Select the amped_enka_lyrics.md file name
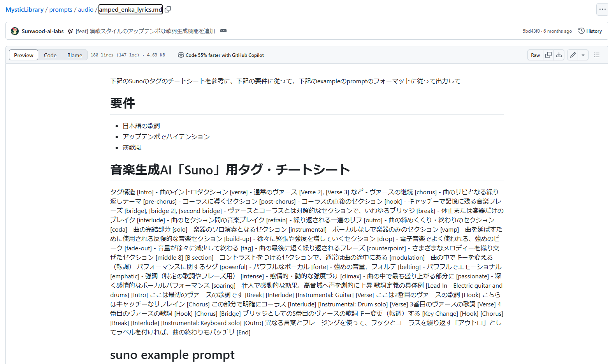Image resolution: width=608 pixels, height=364 pixels. [130, 9]
